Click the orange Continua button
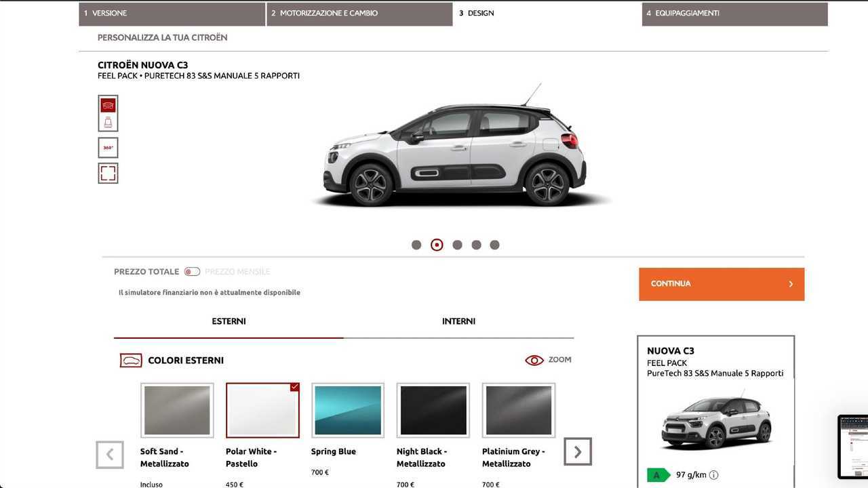The image size is (868, 488). pos(722,284)
